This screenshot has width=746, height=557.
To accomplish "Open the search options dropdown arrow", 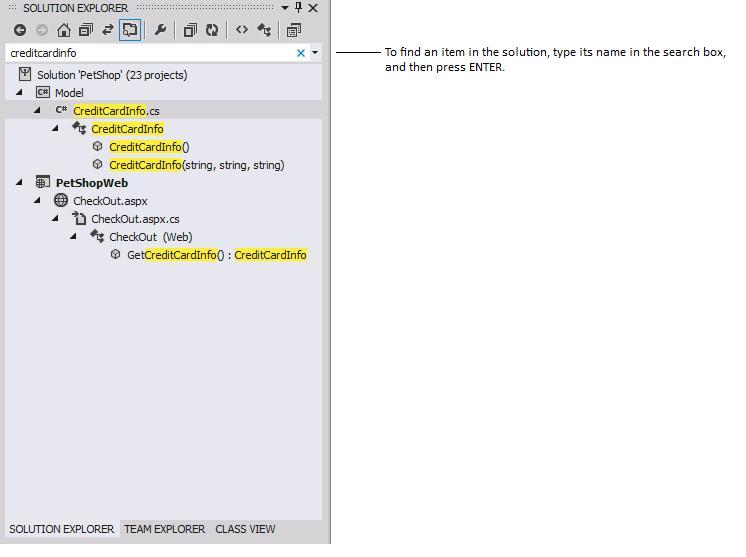I will click(315, 53).
